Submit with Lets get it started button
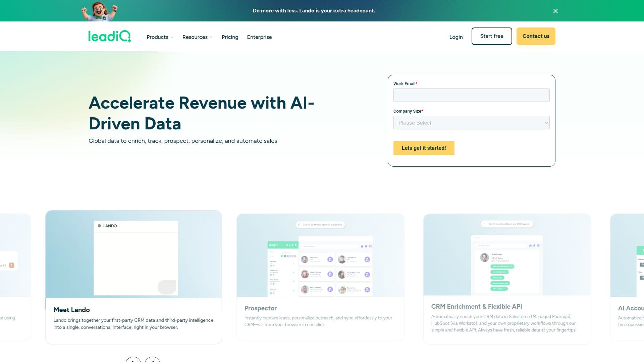The height and width of the screenshot is (362, 644). coord(424,148)
